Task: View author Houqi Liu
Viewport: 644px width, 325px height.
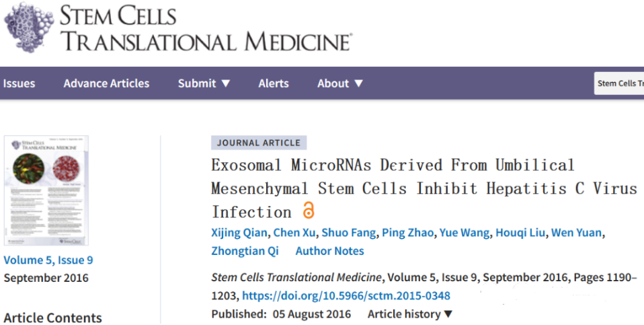Action: 520,233
